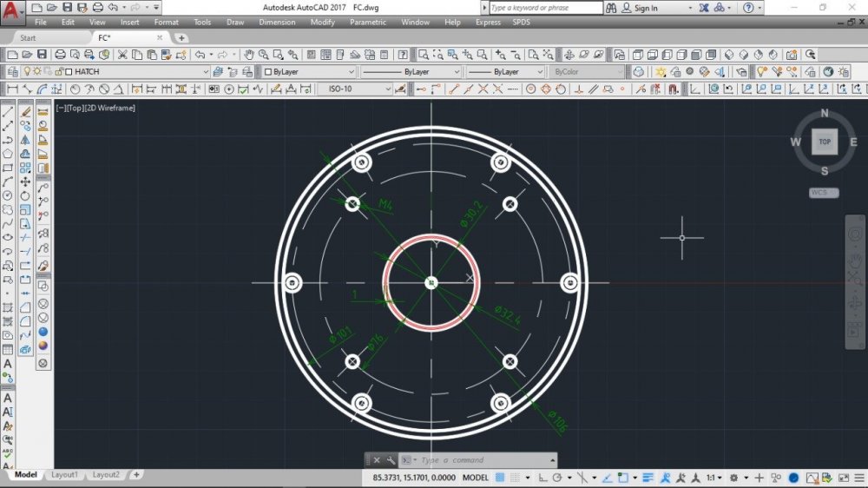
Task: Expand the ByLayer color dropdown
Action: [x=351, y=72]
